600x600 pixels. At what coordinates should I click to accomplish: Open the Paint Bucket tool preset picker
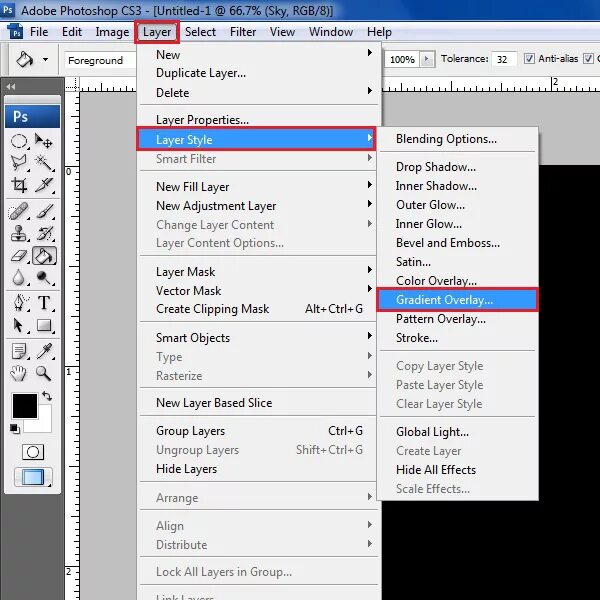[x=46, y=59]
